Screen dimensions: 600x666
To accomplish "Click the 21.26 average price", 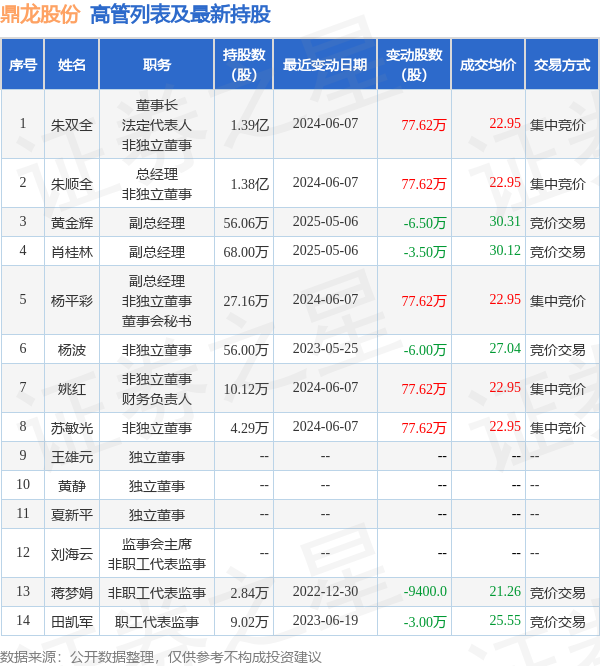I will tap(505, 591).
